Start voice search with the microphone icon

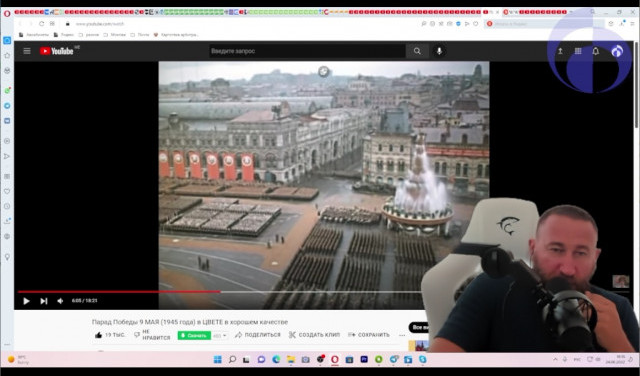[x=439, y=51]
